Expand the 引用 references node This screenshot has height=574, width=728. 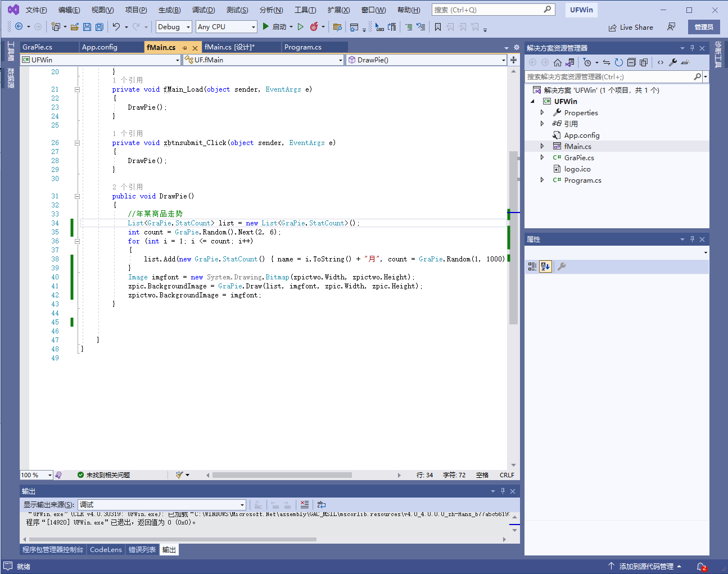tap(542, 124)
